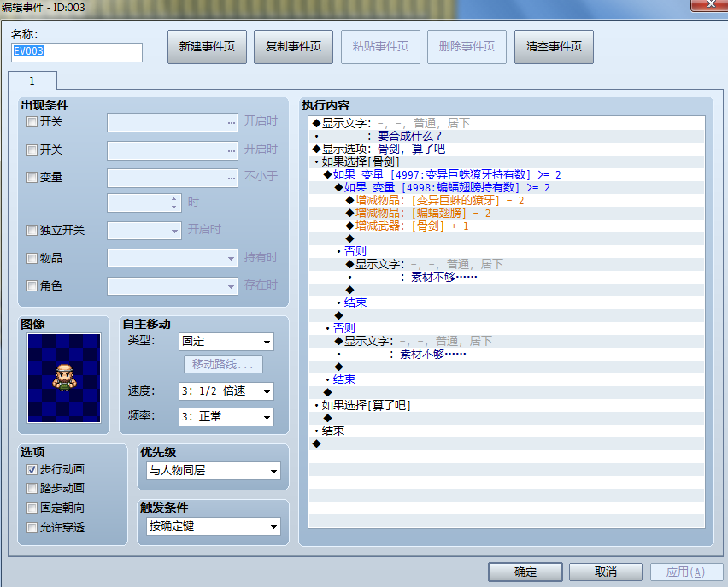Viewport: 728px width, 587px height.
Task: Select the condition row for variable 4997
Action: pyautogui.click(x=507, y=174)
